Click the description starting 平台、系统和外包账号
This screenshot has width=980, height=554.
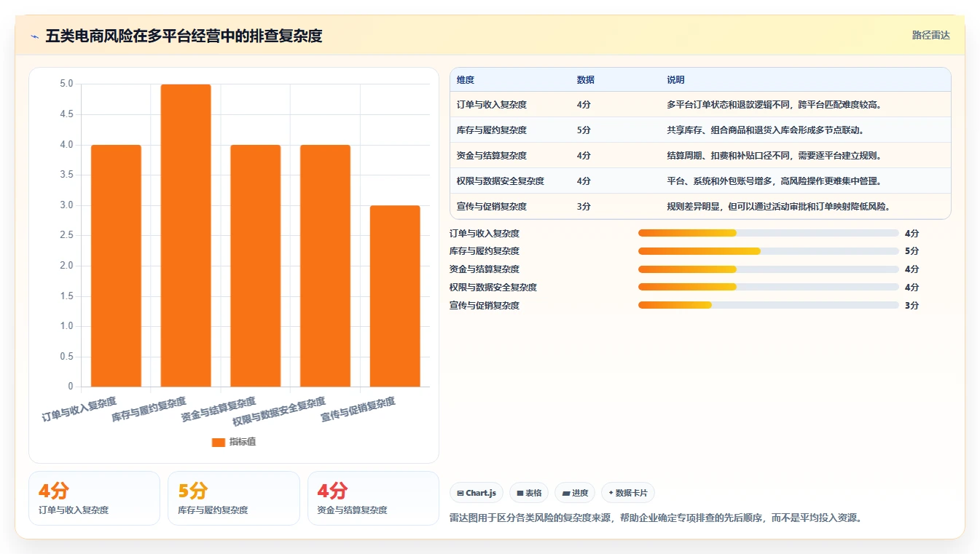point(775,181)
